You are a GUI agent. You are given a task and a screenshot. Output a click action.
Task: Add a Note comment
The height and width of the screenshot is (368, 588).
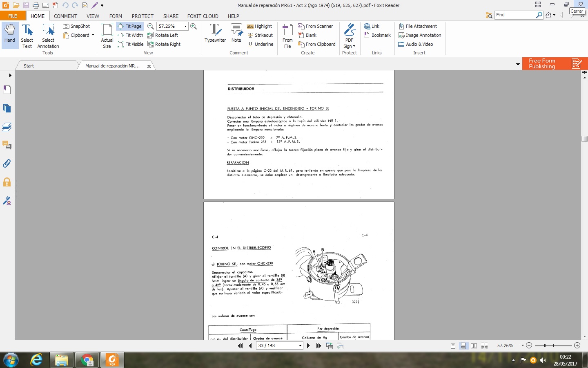tap(236, 33)
